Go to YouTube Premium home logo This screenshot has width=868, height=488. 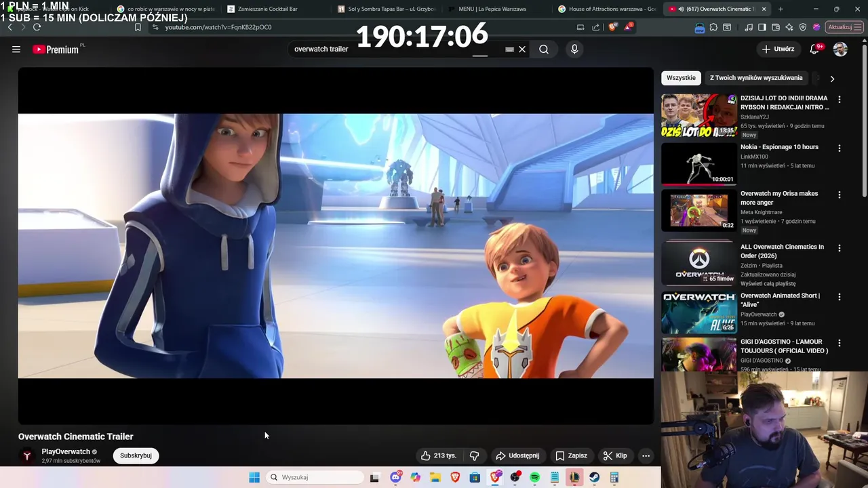[x=56, y=49]
